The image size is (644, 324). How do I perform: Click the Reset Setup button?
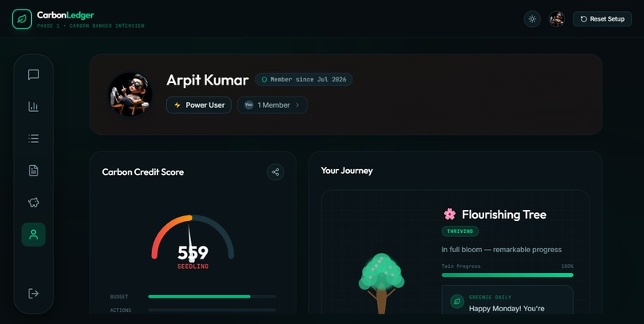point(602,19)
